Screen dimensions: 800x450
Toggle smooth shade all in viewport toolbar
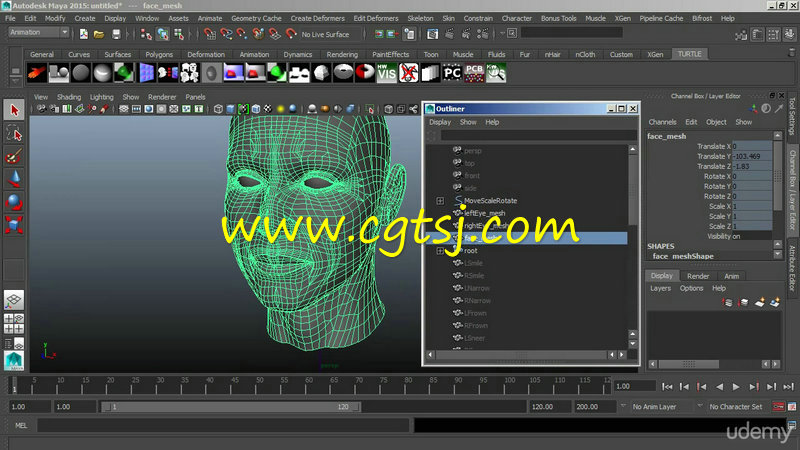click(231, 109)
